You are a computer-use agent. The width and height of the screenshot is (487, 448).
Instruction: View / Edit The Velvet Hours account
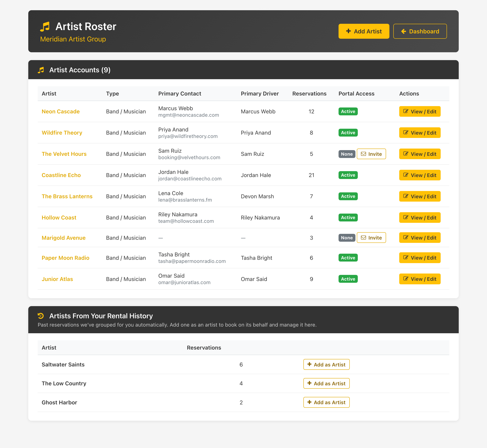tap(420, 154)
